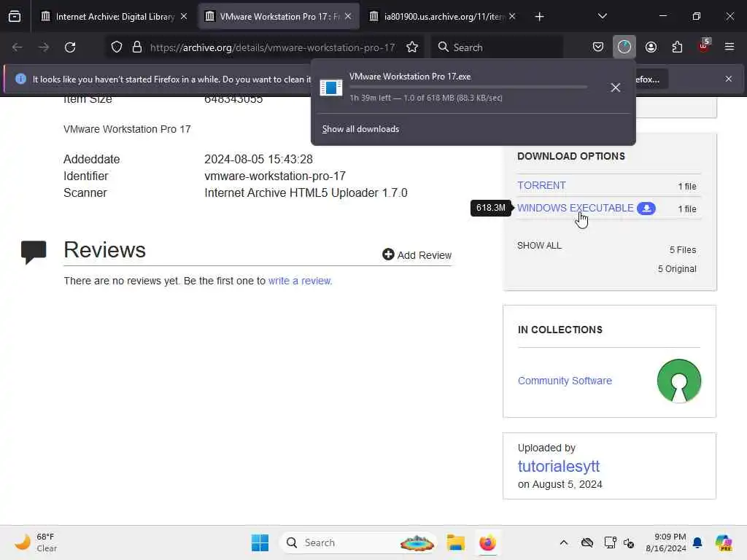747x560 pixels.
Task: Click the cloud sync off tray icon
Action: click(x=587, y=542)
